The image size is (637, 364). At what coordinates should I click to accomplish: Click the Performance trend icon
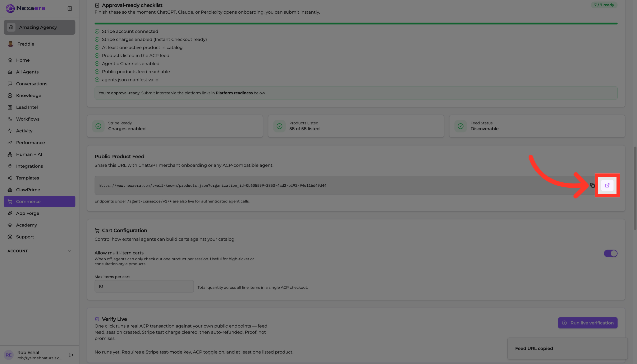tap(10, 143)
